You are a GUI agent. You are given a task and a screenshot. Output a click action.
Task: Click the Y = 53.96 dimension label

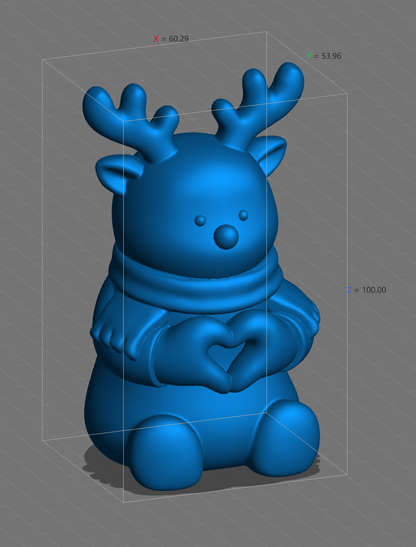[324, 56]
